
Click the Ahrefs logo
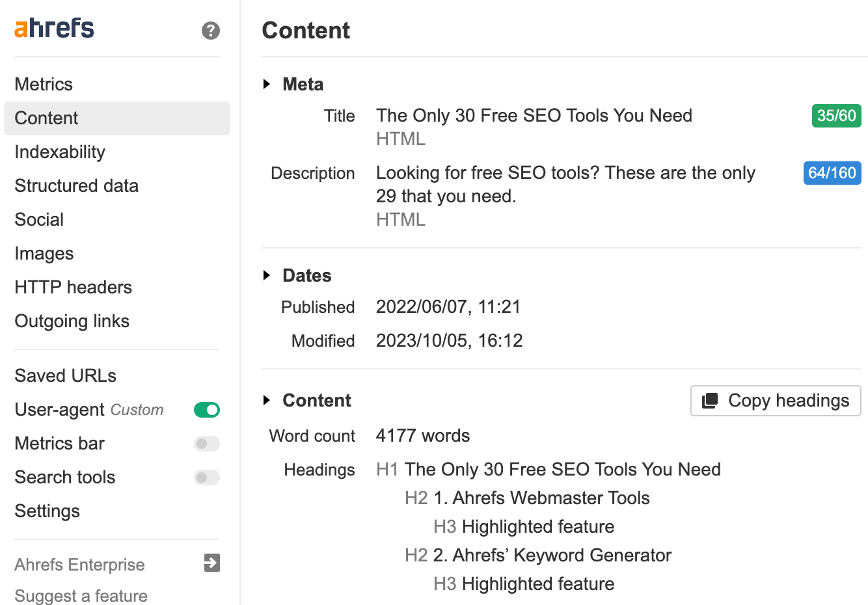point(54,28)
